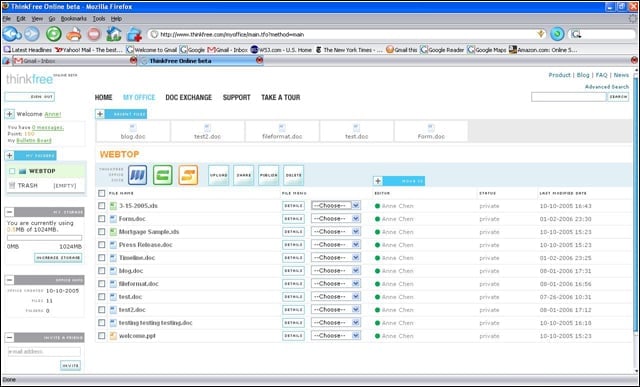Check the box for 3-15-2005.xls
Image resolution: width=640 pixels, height=387 pixels.
[102, 206]
